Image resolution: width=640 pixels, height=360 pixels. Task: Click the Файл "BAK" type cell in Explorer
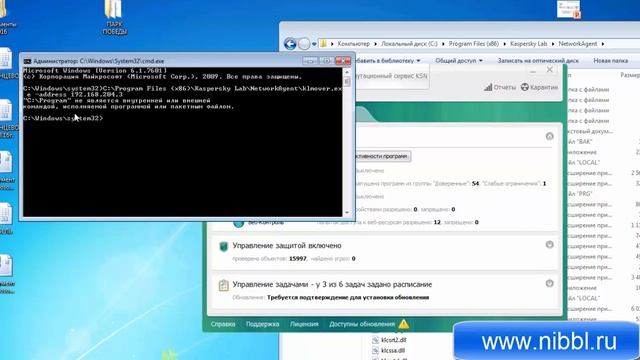580,142
